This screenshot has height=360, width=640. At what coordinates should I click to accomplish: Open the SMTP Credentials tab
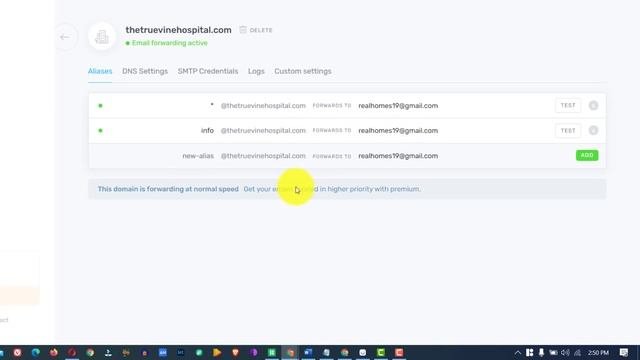[x=208, y=71]
